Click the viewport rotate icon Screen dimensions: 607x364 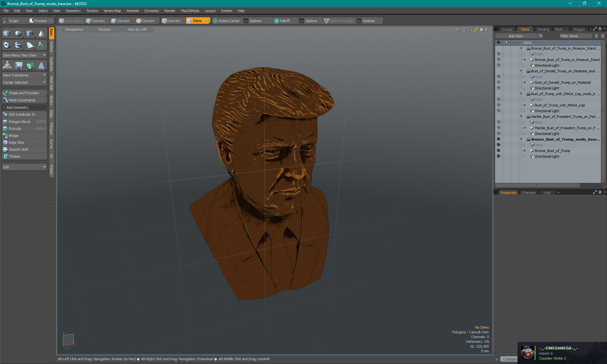[x=464, y=30]
